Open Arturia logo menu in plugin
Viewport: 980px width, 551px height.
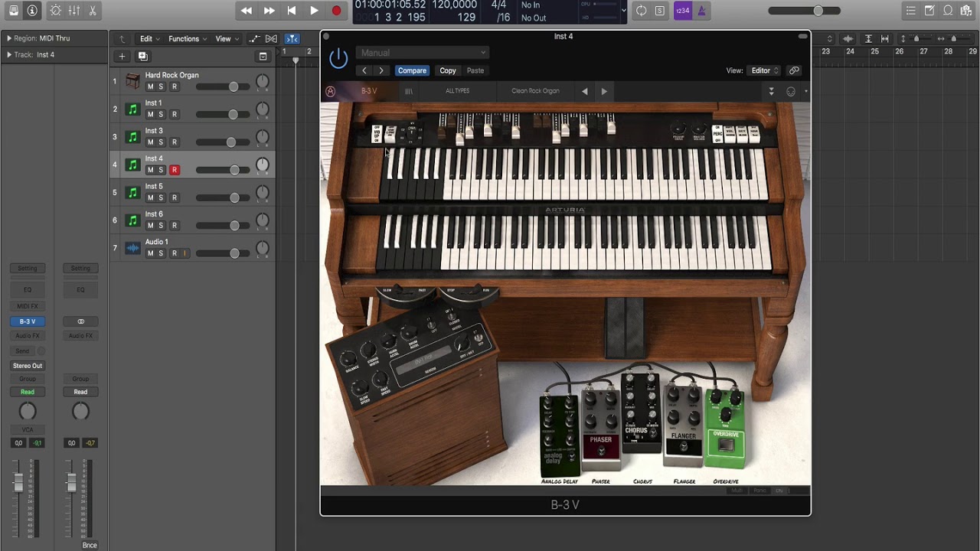pyautogui.click(x=331, y=91)
